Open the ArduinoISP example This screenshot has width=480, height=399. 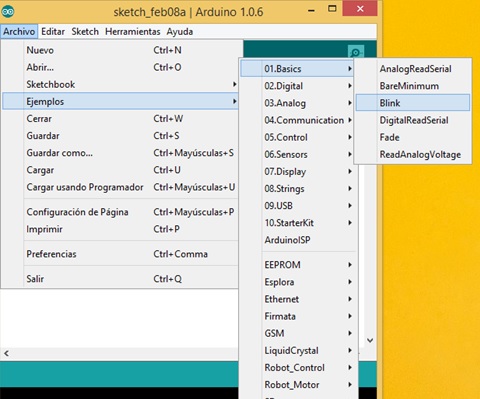pyautogui.click(x=298, y=240)
